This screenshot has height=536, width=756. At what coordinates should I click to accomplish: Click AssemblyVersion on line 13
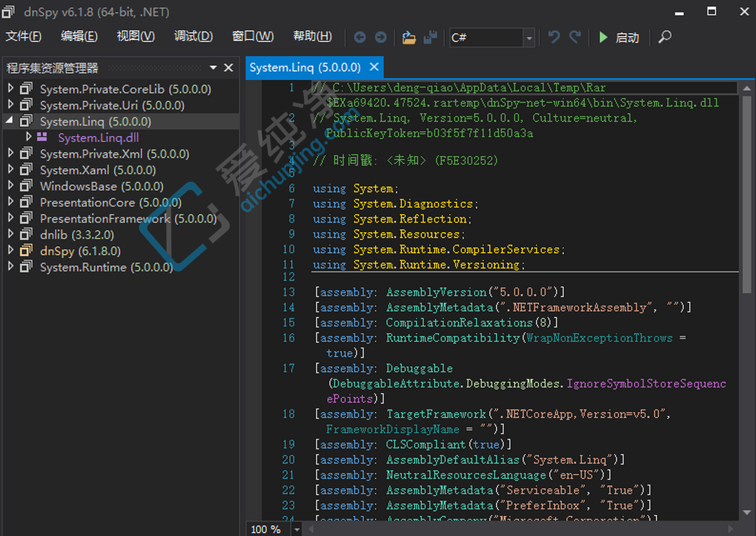[437, 292]
